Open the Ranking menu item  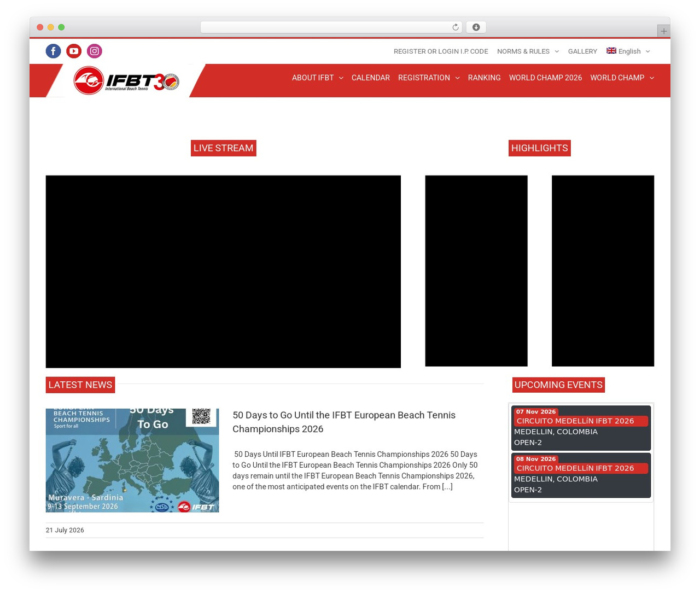(x=485, y=78)
